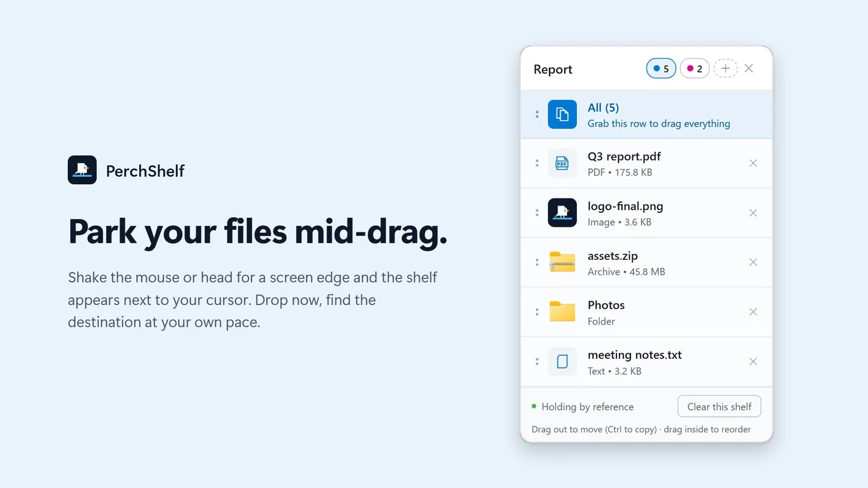Click the All (5) stacked files icon
The height and width of the screenshot is (488, 868).
pyautogui.click(x=562, y=114)
